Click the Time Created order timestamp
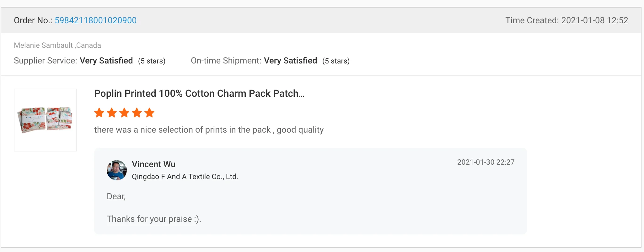This screenshot has width=644, height=252. (566, 20)
